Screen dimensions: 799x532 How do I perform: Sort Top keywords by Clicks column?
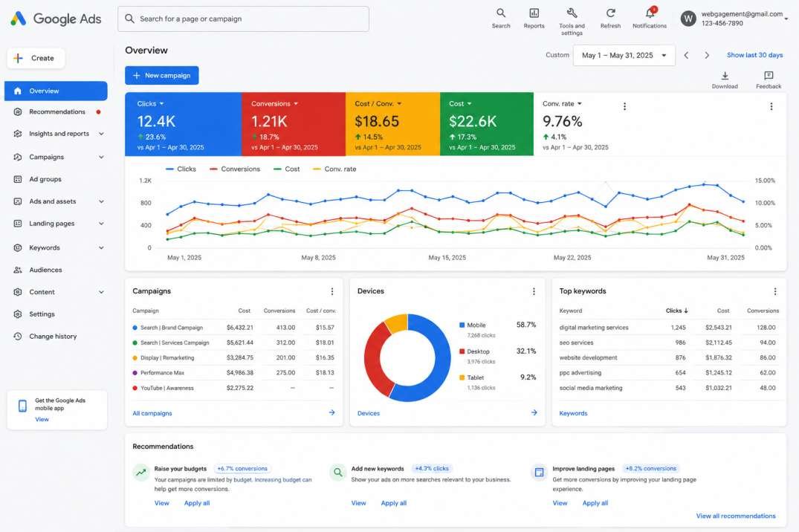tap(676, 311)
